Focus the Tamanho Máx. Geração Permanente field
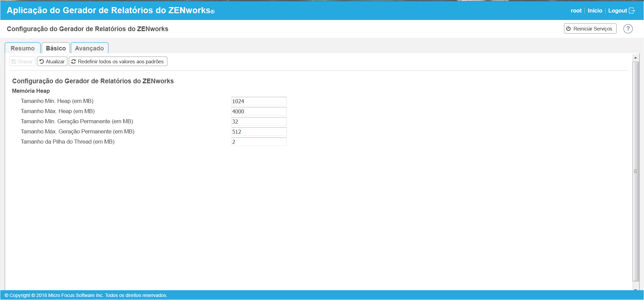This screenshot has width=644, height=300. (259, 132)
